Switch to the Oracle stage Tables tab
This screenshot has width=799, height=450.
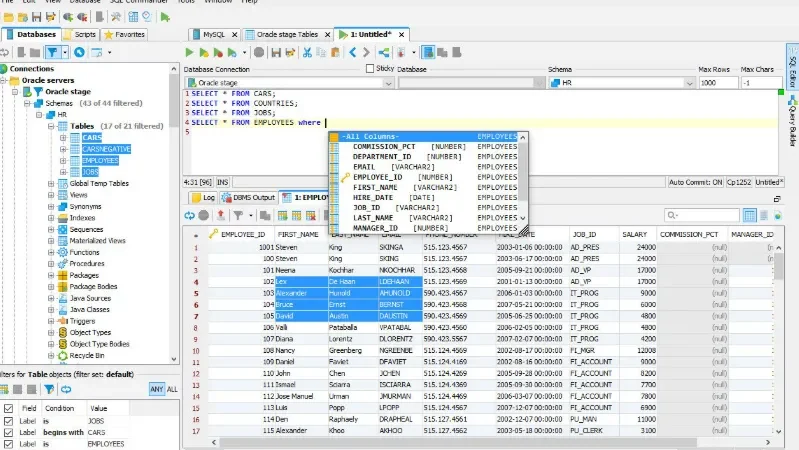point(287,35)
